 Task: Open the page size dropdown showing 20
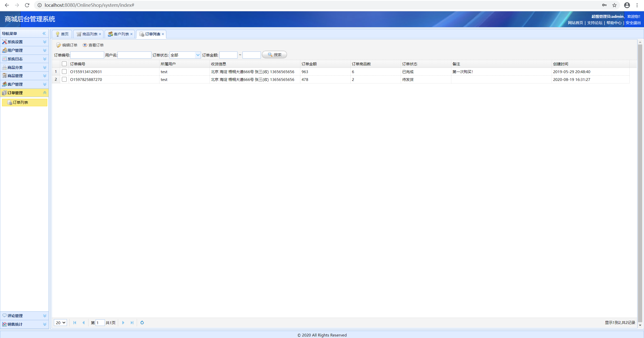tap(60, 323)
